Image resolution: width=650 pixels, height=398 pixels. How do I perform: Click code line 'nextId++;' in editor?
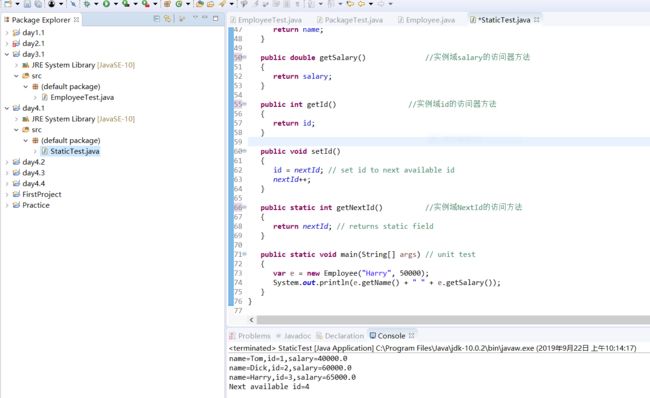292,180
